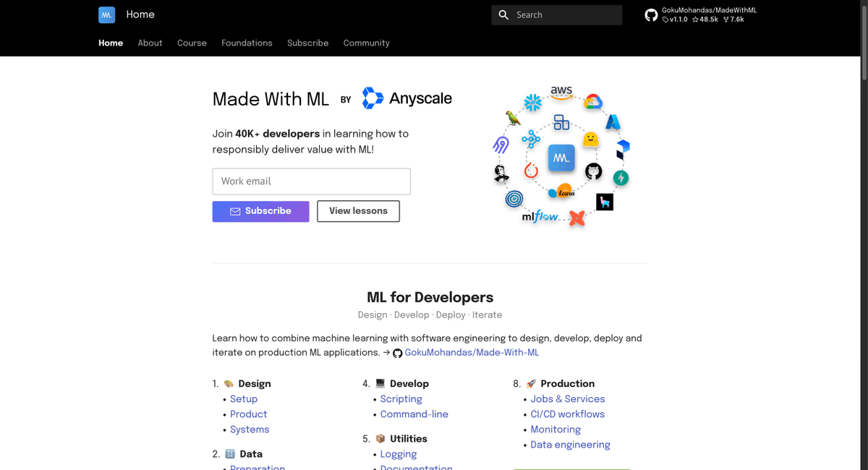Click the Azure logo
This screenshot has width=868, height=470.
pyautogui.click(x=613, y=122)
